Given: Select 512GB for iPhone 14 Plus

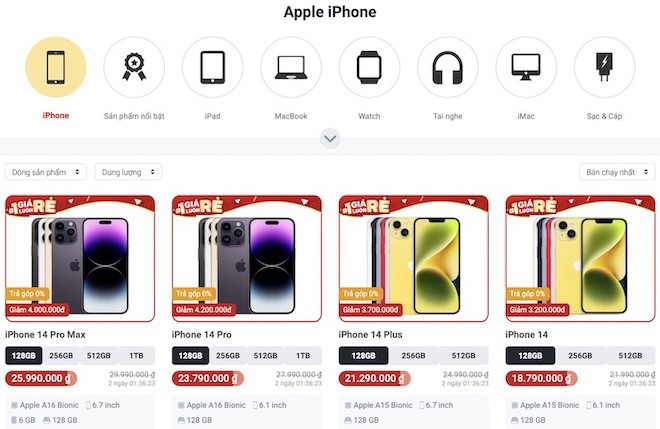Looking at the screenshot, I should point(463,356).
